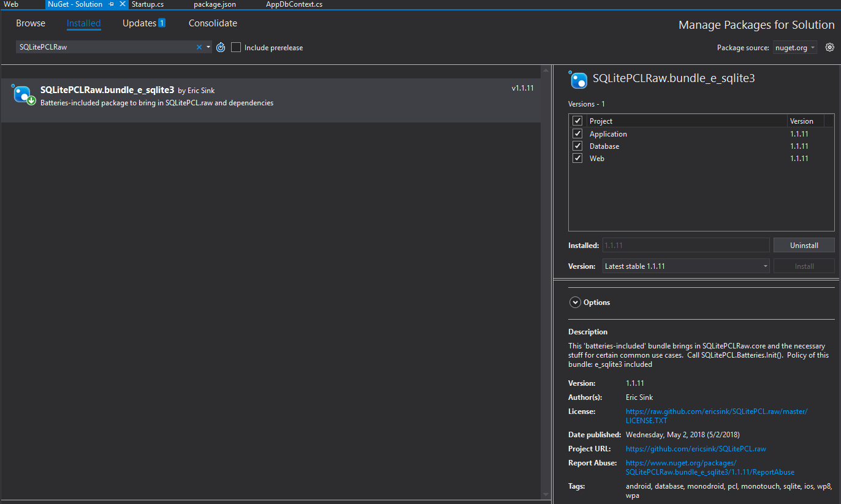Refresh the package list
The image size is (841, 504).
[221, 47]
